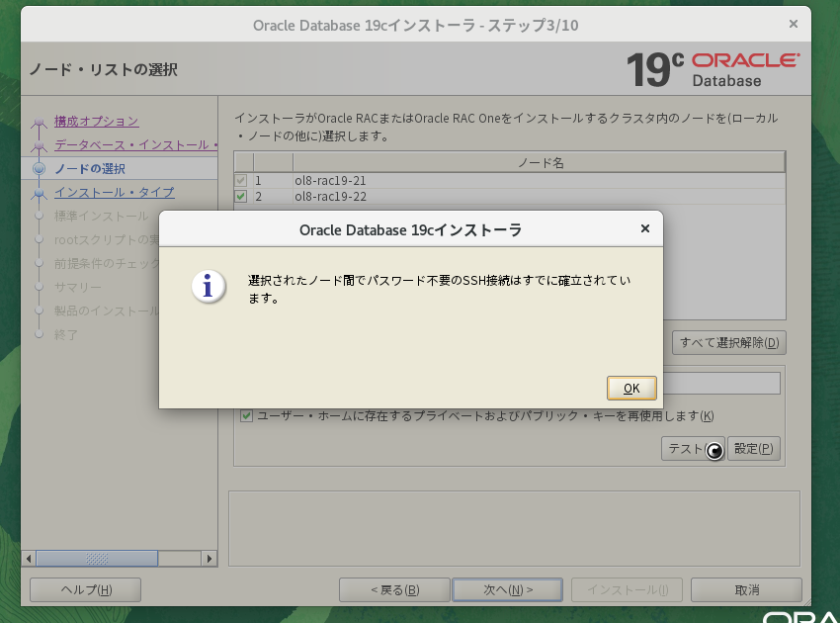
Task: Select ノードの選択 step in sidebar
Action: [x=90, y=169]
